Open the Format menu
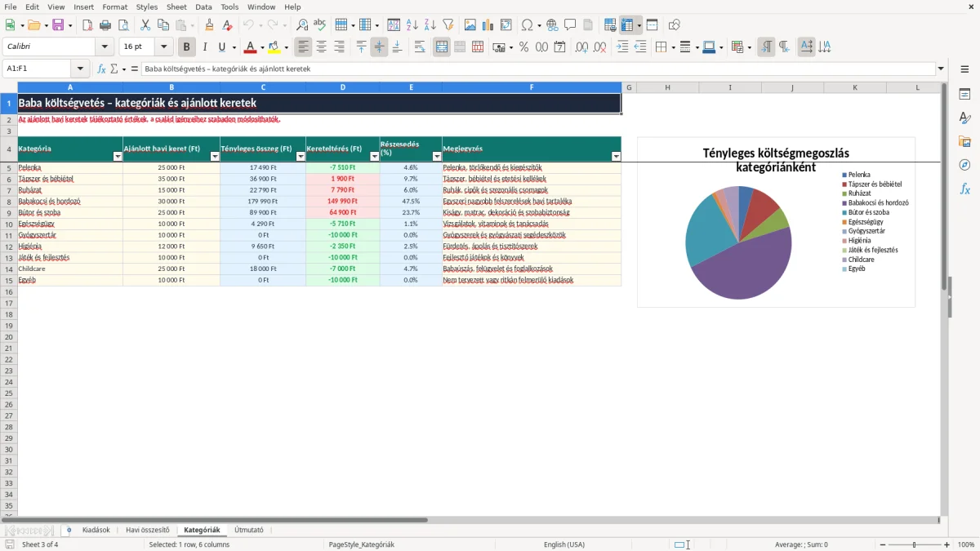980x551 pixels. [115, 7]
